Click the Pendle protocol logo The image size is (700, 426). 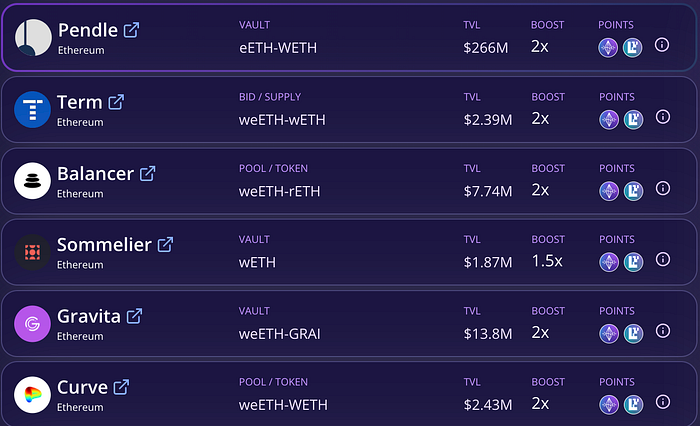tap(33, 37)
